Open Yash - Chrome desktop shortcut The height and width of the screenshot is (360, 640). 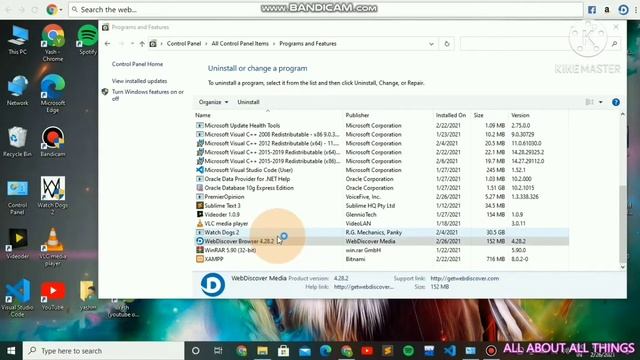point(53,42)
